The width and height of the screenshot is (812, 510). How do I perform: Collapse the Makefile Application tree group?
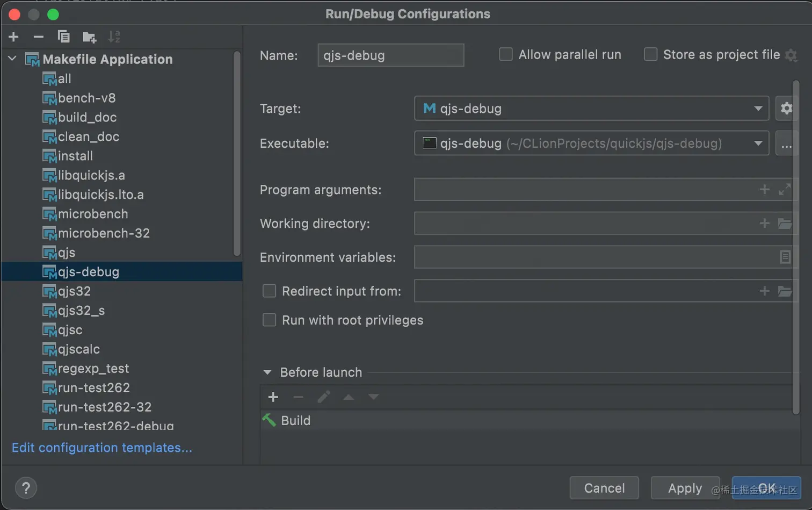[12, 59]
